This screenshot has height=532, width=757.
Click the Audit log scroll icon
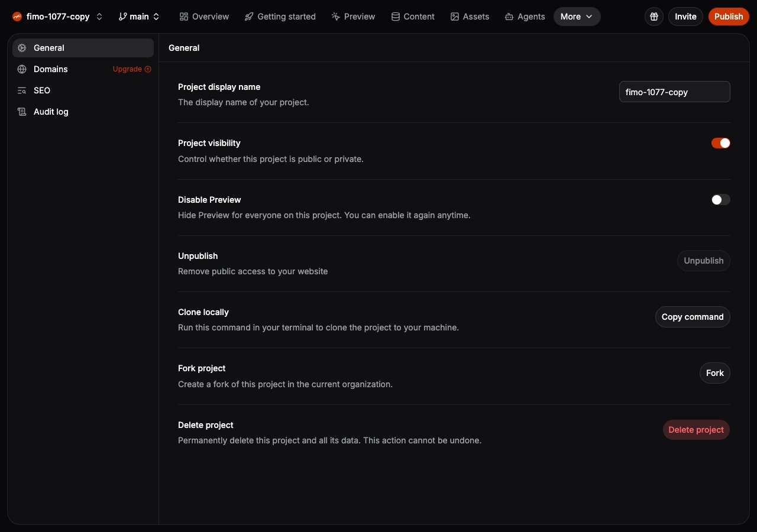[22, 112]
